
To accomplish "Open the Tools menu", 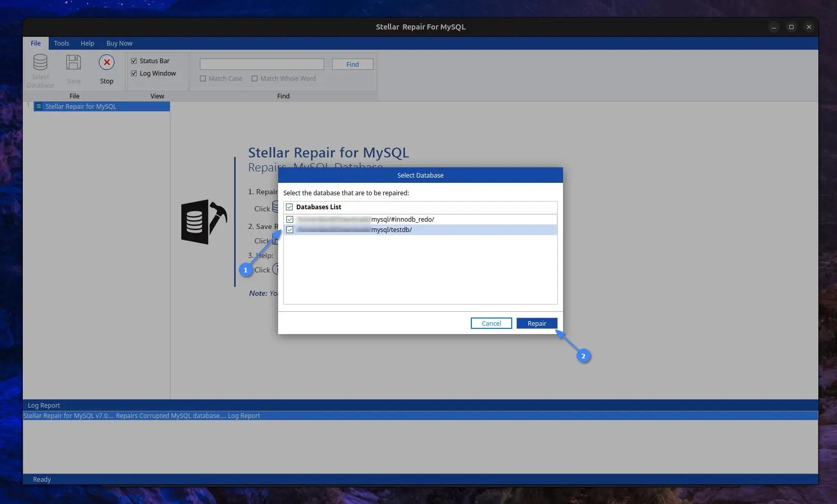I will [x=61, y=43].
